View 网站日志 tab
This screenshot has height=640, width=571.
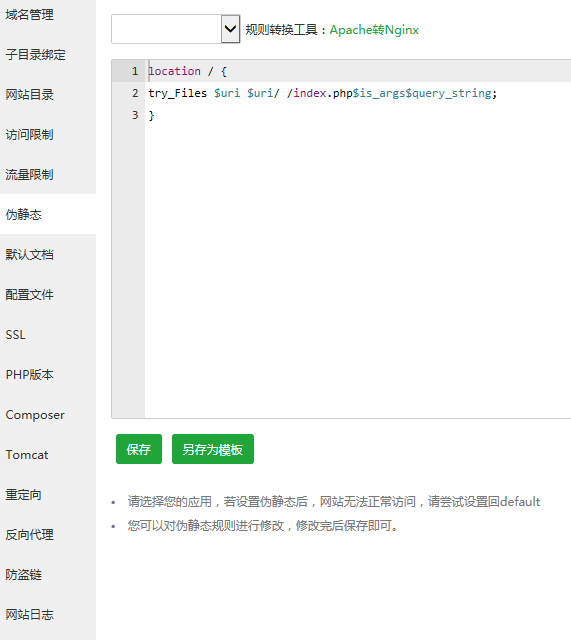(x=29, y=615)
